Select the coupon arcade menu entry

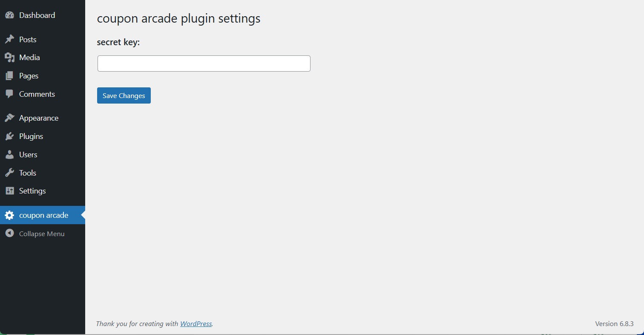click(43, 215)
